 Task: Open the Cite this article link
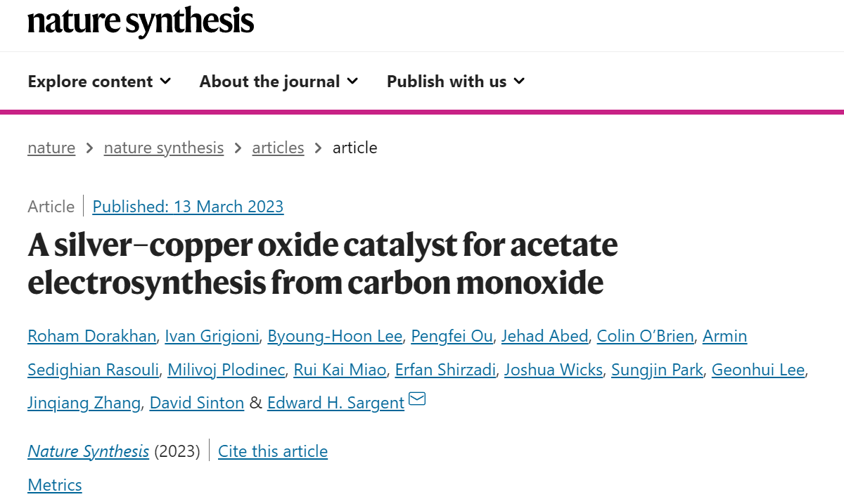tap(273, 451)
